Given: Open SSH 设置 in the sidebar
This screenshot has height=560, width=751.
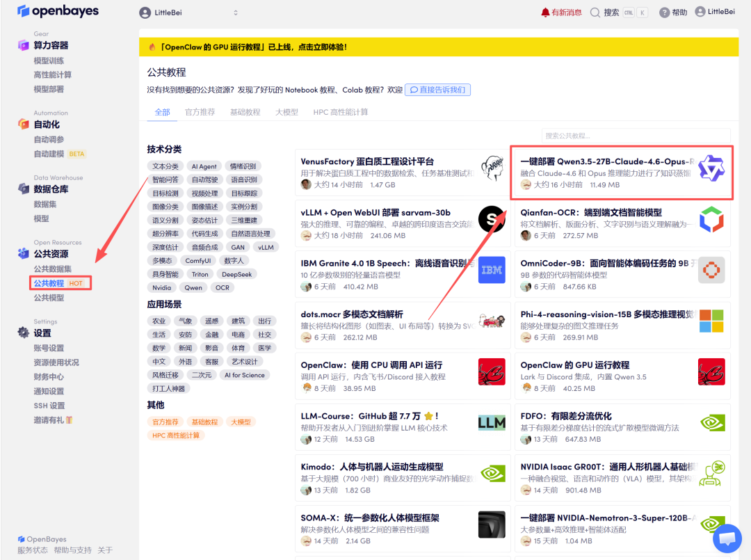Looking at the screenshot, I should [49, 406].
